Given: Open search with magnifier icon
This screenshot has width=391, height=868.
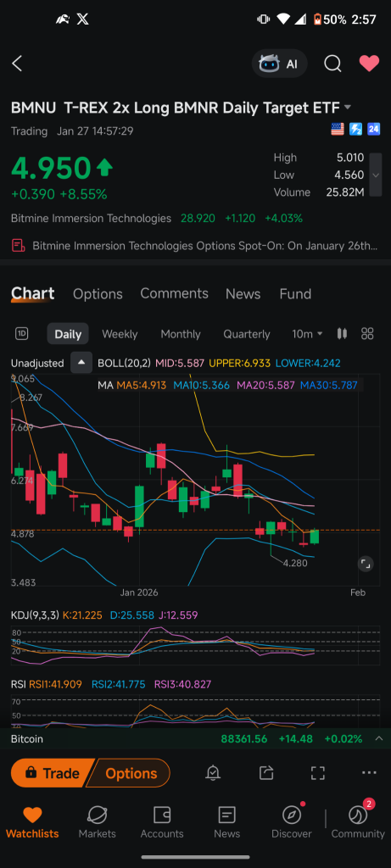Looking at the screenshot, I should pos(332,64).
